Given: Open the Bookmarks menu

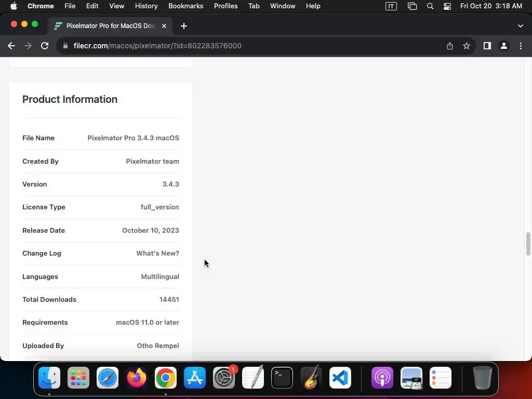Looking at the screenshot, I should 185,6.
